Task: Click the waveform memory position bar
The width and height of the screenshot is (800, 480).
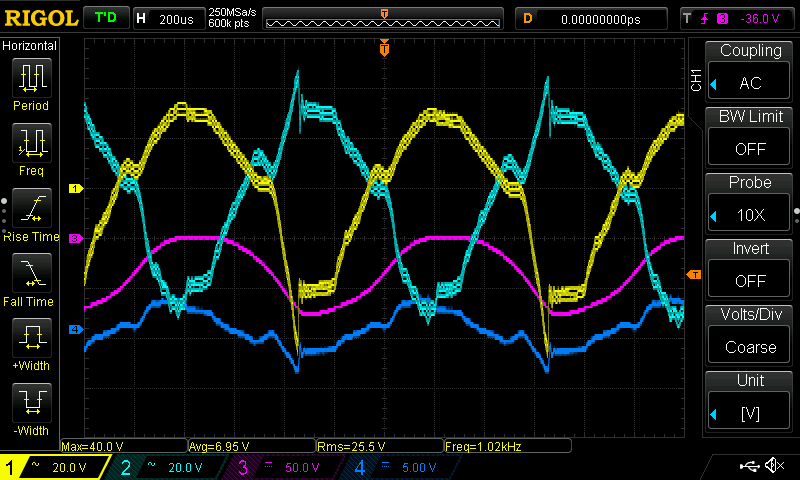Action: (x=385, y=18)
